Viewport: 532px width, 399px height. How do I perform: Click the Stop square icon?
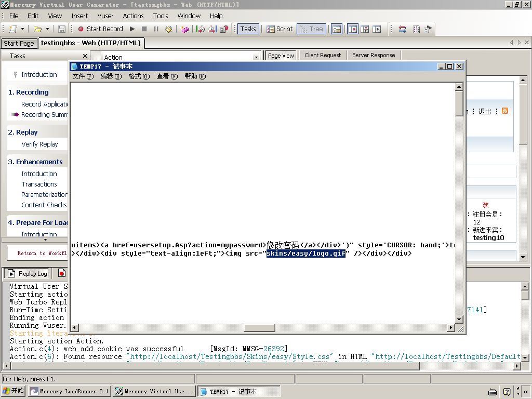[x=144, y=29]
